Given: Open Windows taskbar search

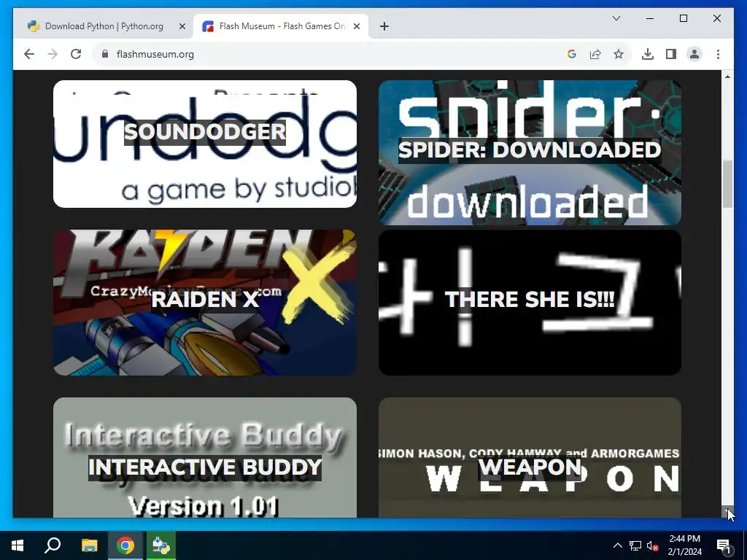Looking at the screenshot, I should click(x=53, y=545).
